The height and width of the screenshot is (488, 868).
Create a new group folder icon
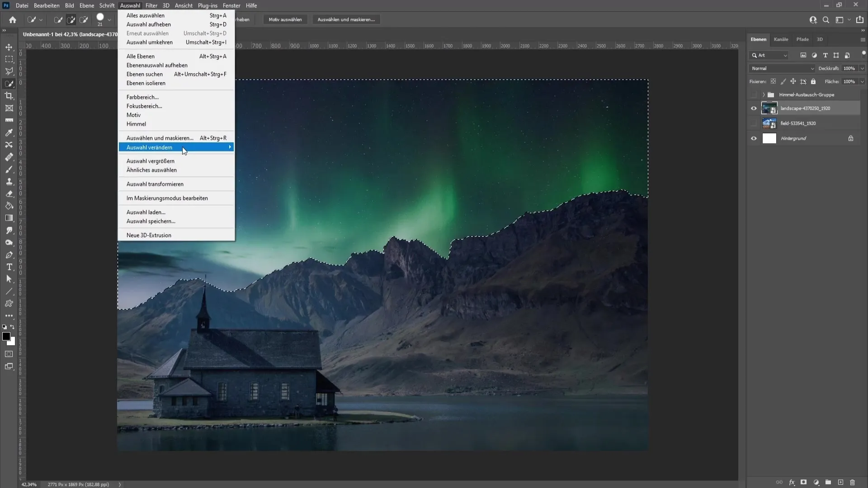click(x=828, y=482)
